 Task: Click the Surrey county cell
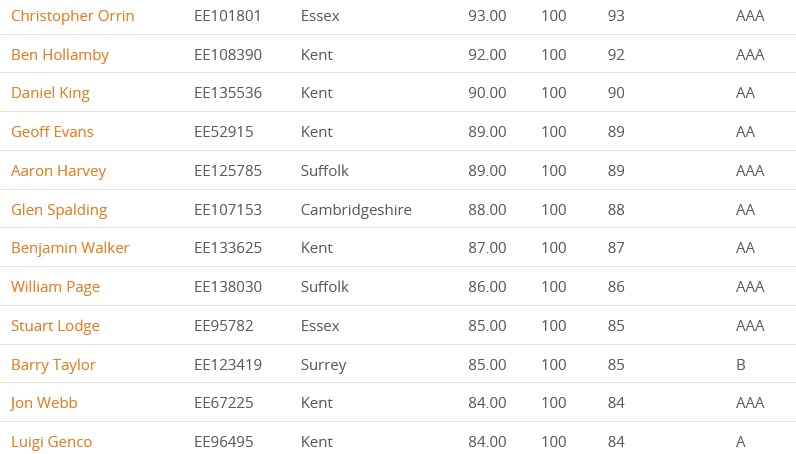pyautogui.click(x=323, y=365)
